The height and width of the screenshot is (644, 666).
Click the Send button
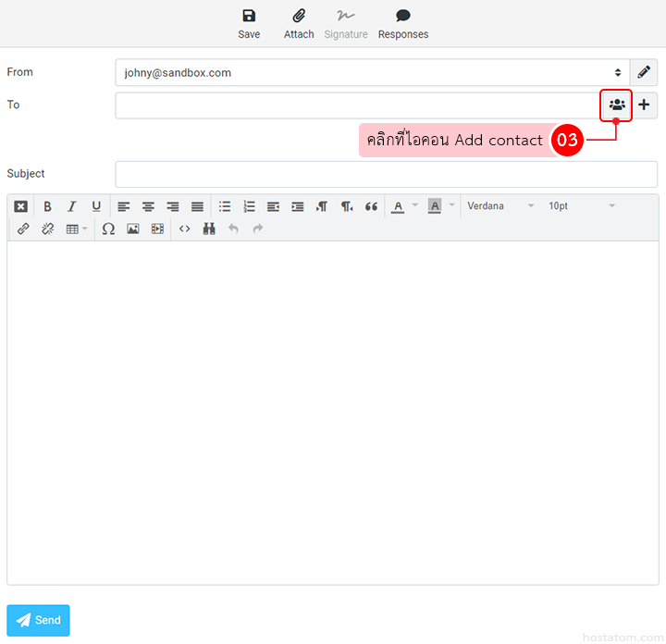click(x=38, y=620)
